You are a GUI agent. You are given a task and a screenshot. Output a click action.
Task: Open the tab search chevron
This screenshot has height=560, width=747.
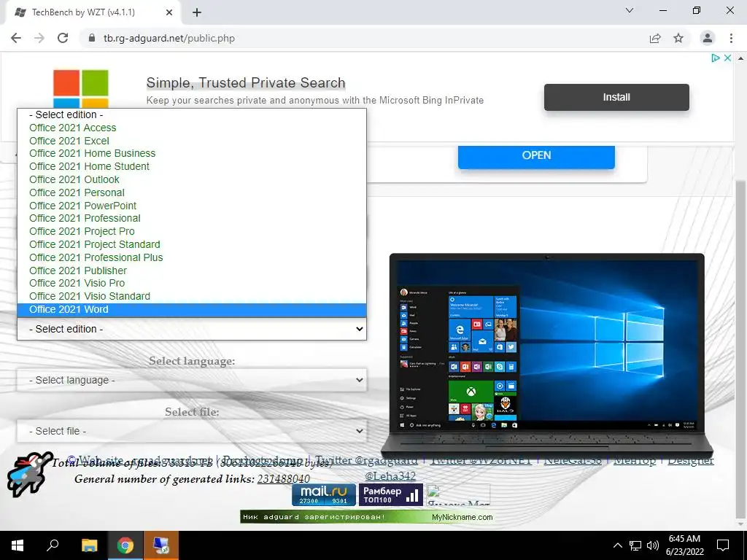click(x=630, y=10)
